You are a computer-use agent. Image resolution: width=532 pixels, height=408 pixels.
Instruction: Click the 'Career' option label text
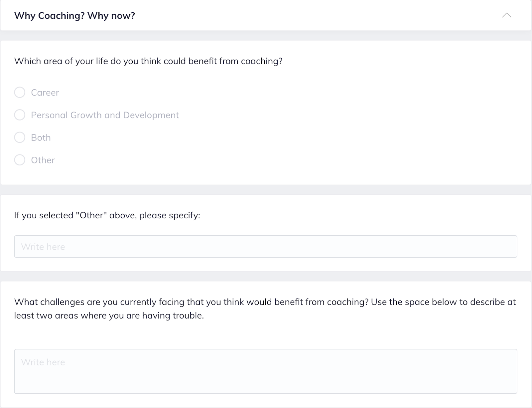(45, 93)
